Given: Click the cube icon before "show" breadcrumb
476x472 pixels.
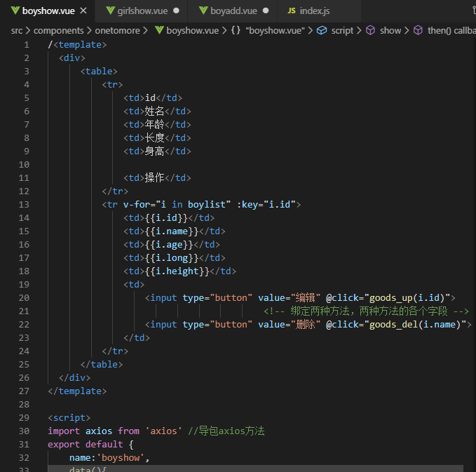Looking at the screenshot, I should pos(371,30).
